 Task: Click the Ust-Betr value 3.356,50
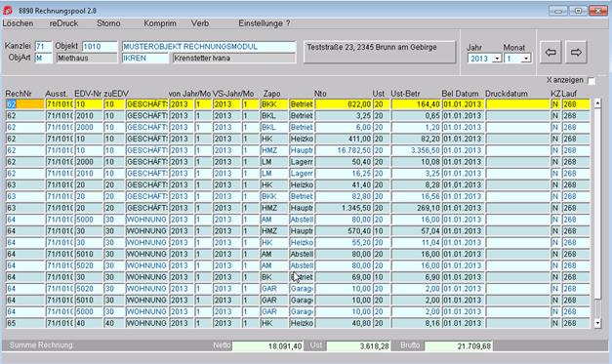click(x=416, y=150)
